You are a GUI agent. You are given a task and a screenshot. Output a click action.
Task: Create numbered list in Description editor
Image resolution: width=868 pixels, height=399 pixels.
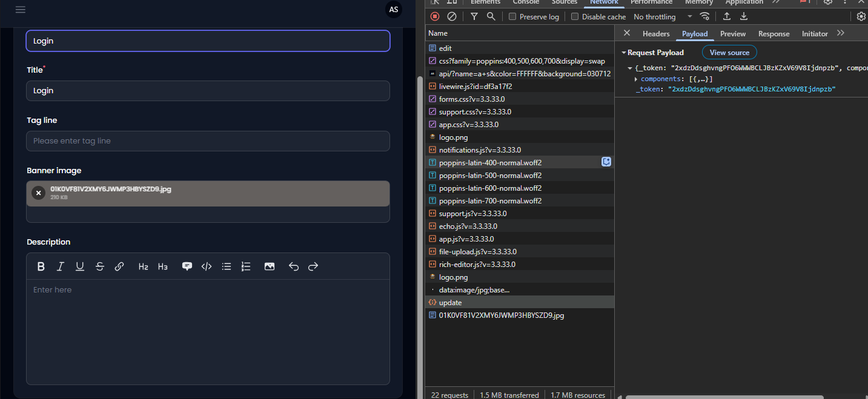(246, 266)
